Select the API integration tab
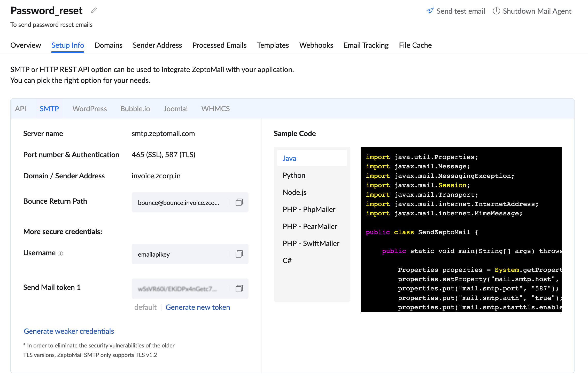This screenshot has width=588, height=381. click(20, 109)
